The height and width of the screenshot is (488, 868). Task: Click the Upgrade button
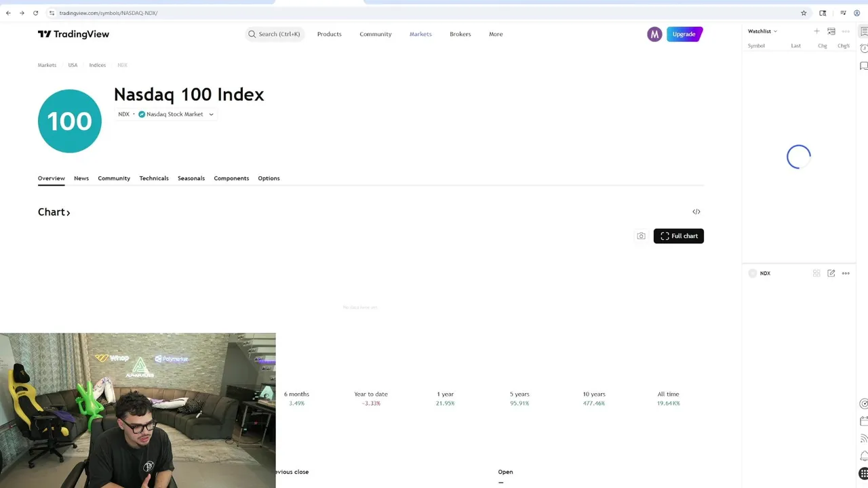[x=684, y=34]
